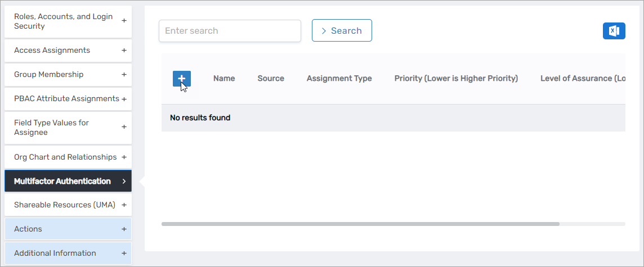Click the blue add (+) button in table header

[x=181, y=79]
